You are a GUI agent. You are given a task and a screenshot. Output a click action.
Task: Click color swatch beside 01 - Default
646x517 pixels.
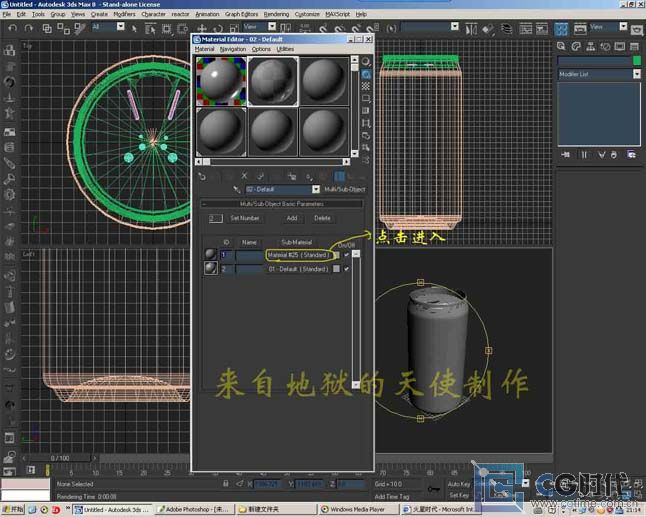tap(337, 269)
